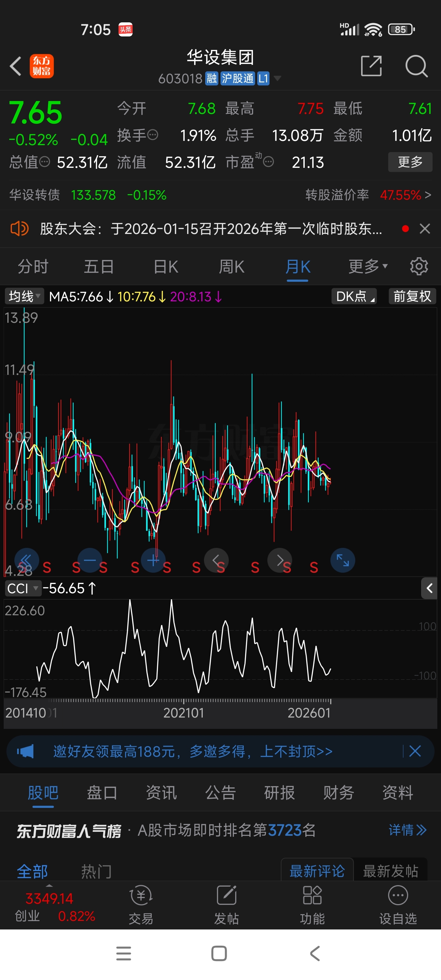Switch to 分时 chart tab

coord(33,266)
